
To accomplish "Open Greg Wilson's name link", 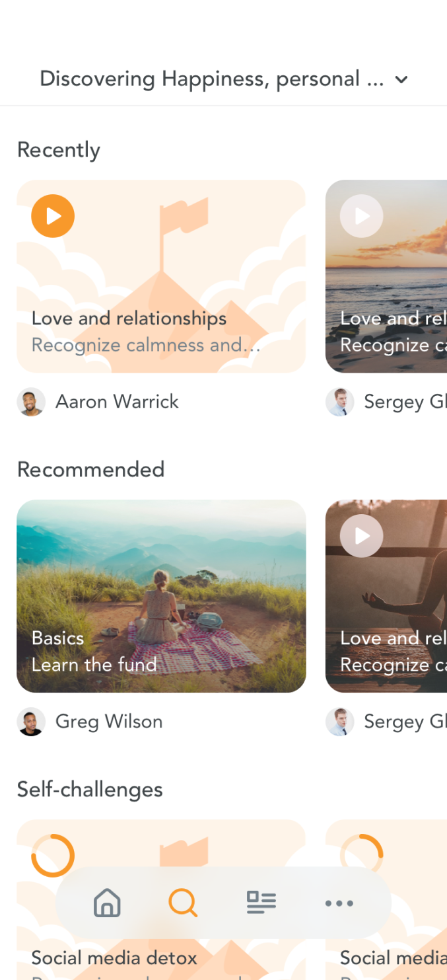I will point(109,722).
